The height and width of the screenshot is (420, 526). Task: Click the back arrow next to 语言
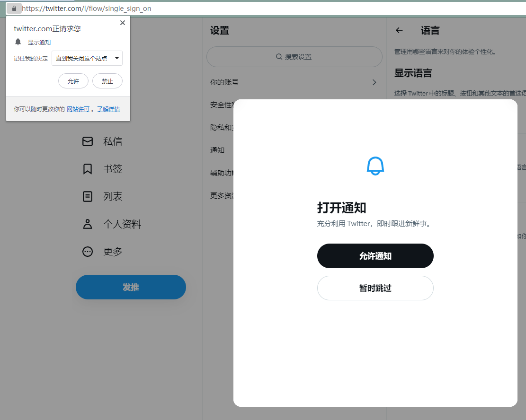(x=399, y=30)
